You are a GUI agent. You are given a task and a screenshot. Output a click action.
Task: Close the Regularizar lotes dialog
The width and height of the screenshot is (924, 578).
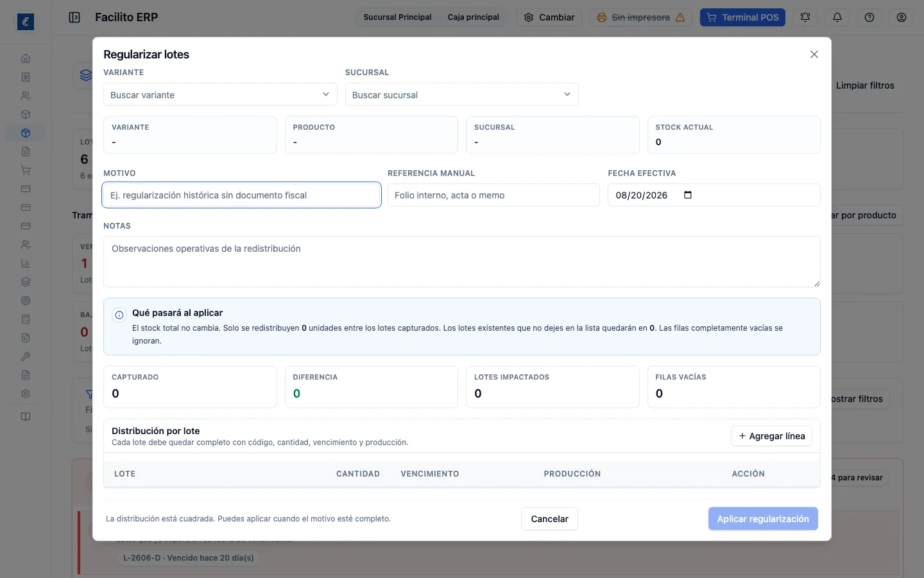click(x=814, y=55)
